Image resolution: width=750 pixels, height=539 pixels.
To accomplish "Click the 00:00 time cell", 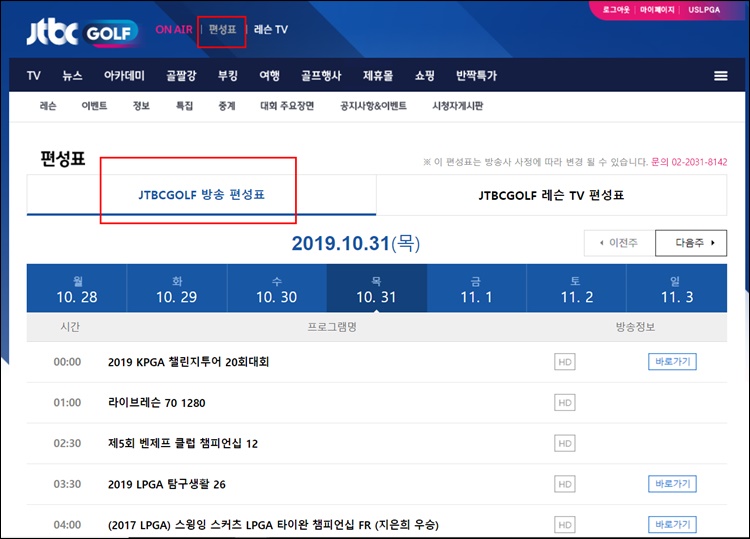I will point(67,362).
